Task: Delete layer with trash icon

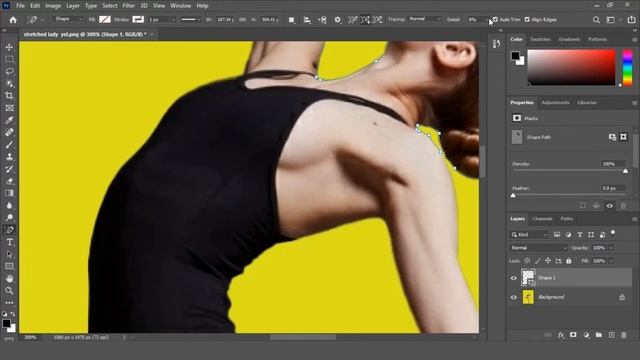Action: coord(624,335)
